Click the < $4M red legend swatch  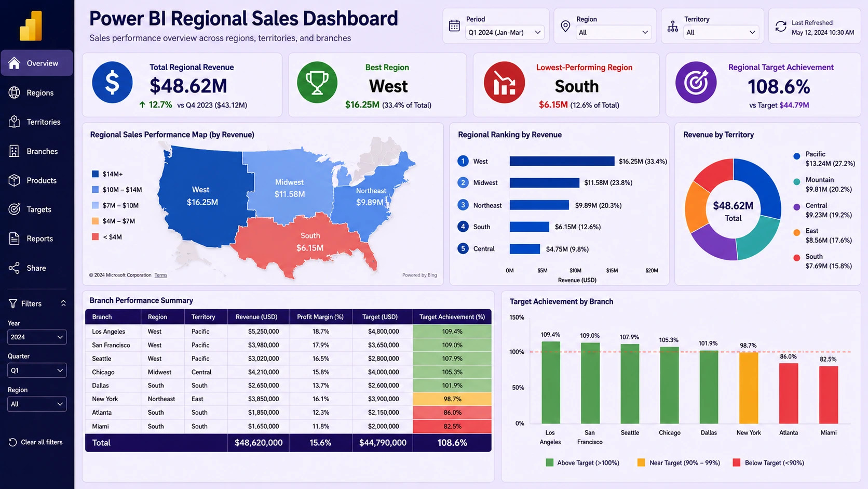[95, 237]
